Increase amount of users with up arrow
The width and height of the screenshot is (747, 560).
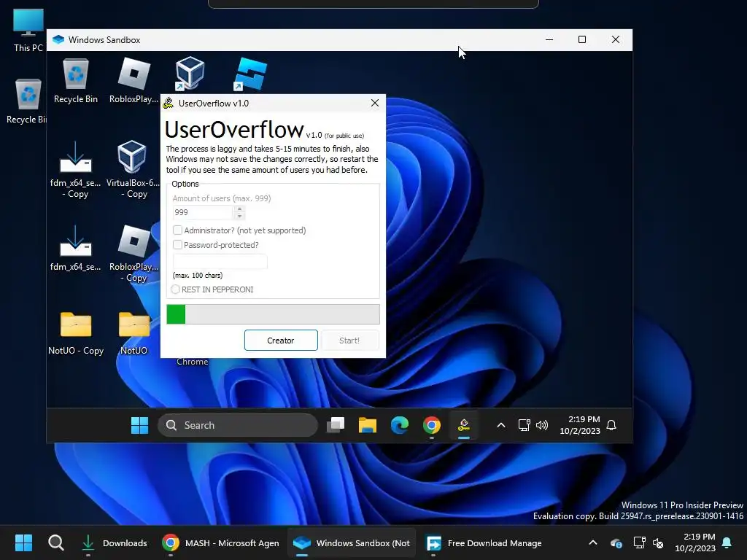239,209
